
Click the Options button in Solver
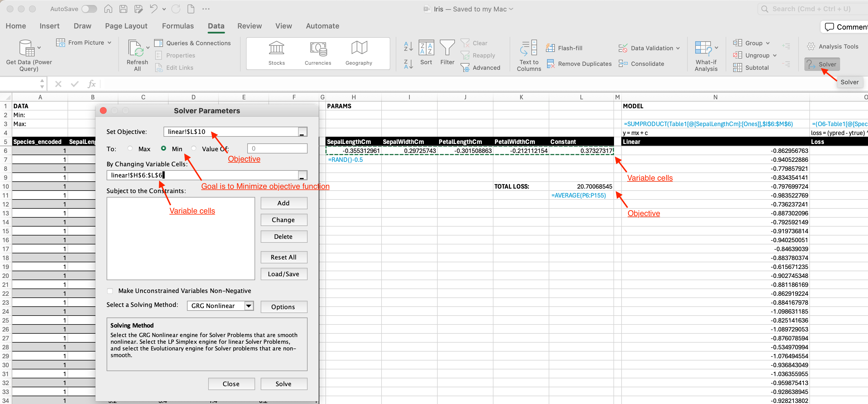[284, 307]
